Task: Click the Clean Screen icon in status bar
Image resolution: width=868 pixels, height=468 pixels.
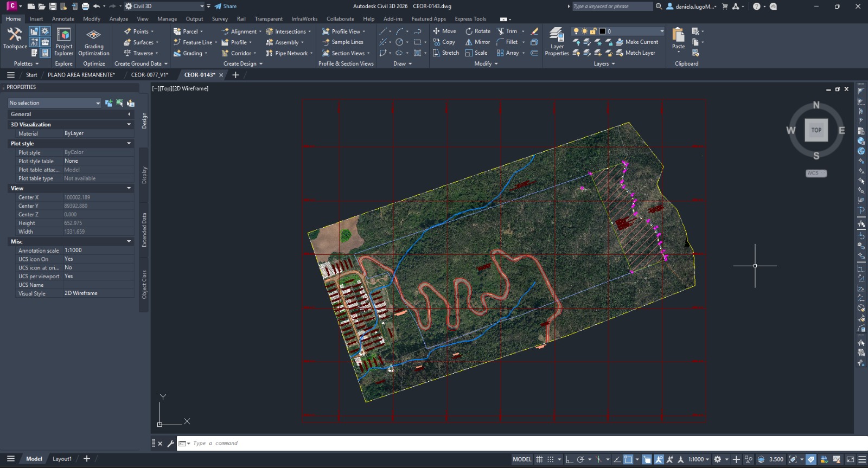Action: [x=850, y=459]
